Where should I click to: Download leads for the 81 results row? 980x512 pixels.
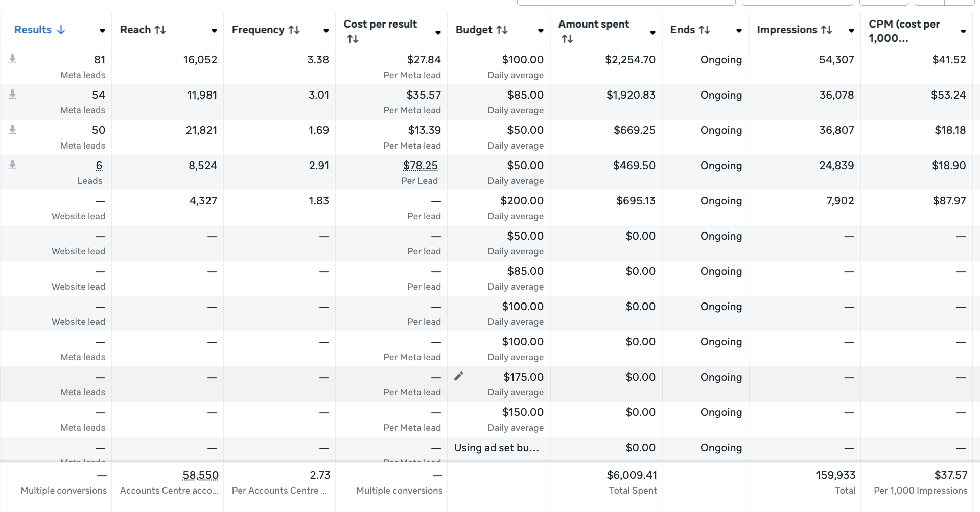point(13,59)
